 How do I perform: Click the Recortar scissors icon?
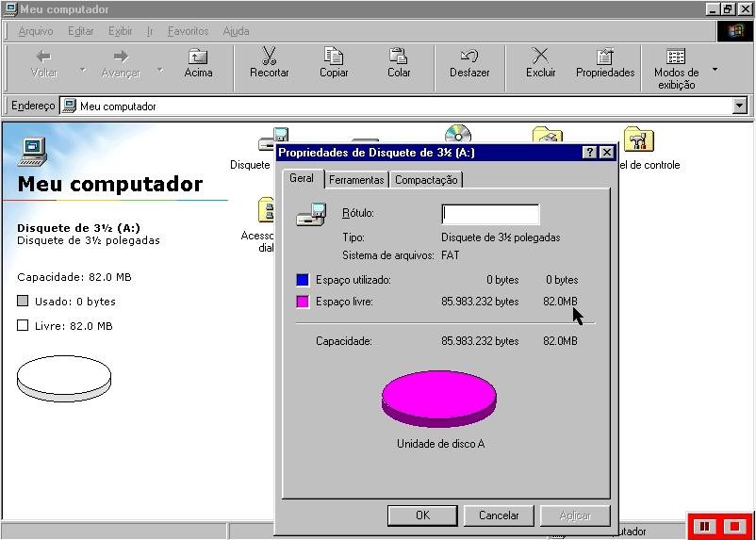pyautogui.click(x=269, y=56)
